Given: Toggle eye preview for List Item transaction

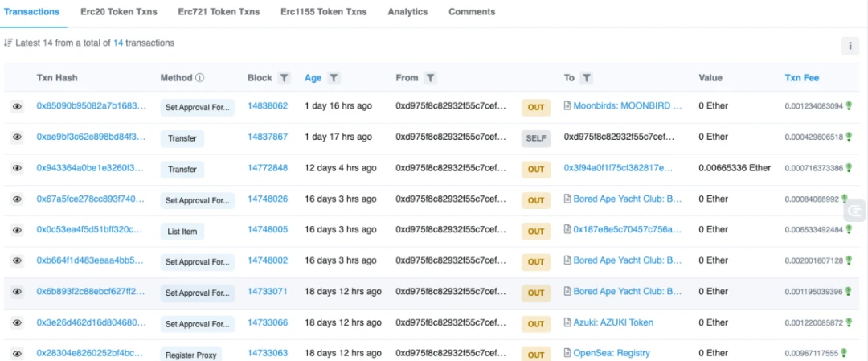Looking at the screenshot, I should (x=17, y=230).
